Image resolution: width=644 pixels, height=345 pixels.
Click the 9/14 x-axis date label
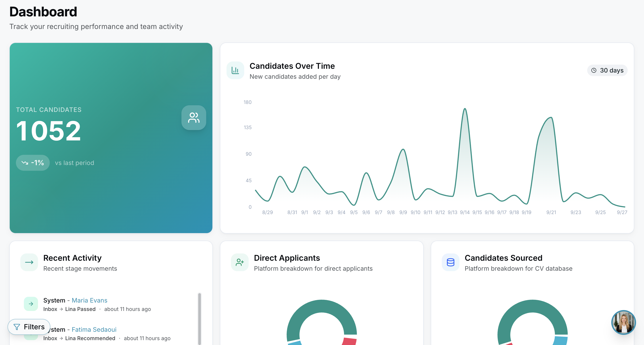point(465,212)
